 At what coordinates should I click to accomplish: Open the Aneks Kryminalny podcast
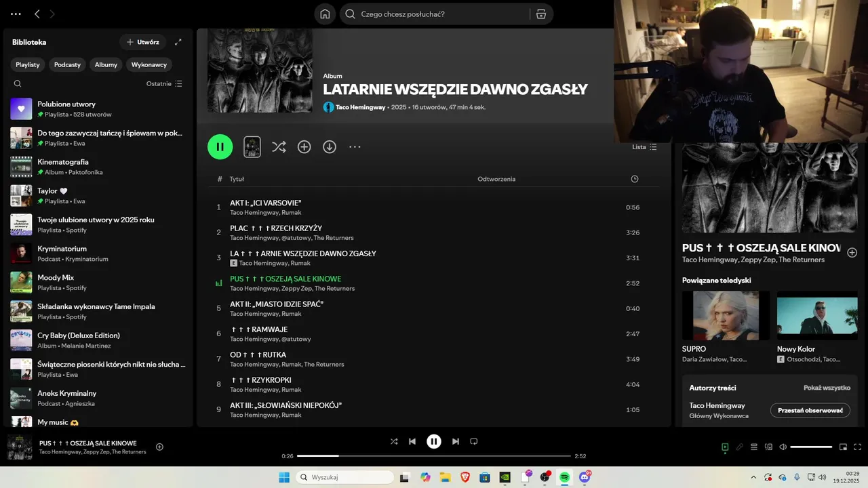point(98,398)
